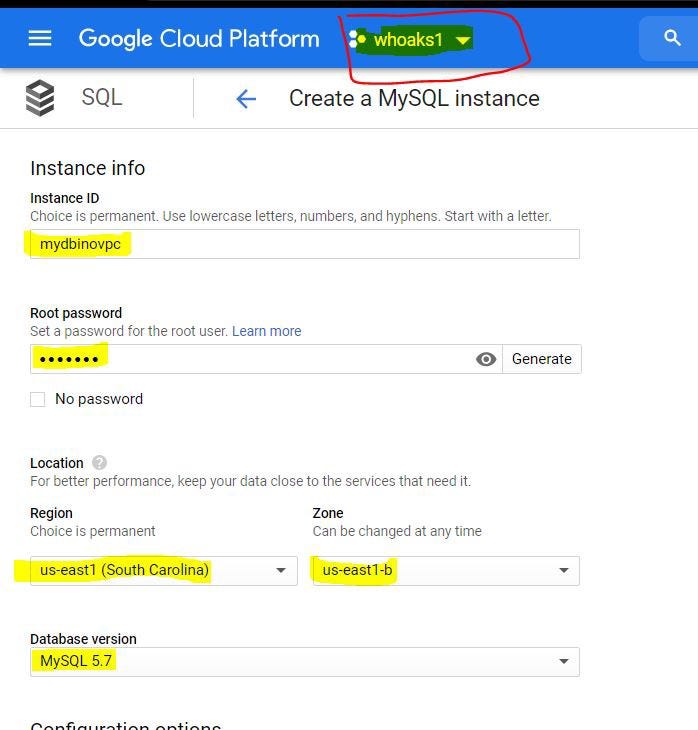Click the Instance info heading
698x730 pixels.
(88, 168)
